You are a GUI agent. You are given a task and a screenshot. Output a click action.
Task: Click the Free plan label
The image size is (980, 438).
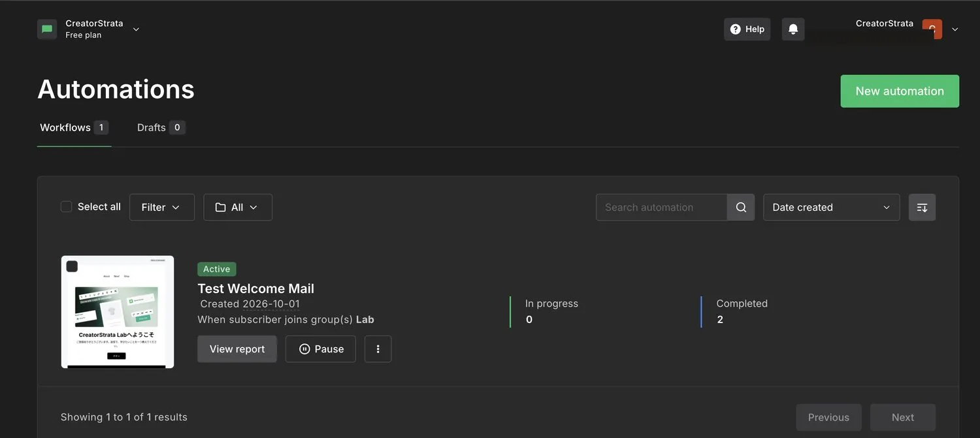point(84,35)
